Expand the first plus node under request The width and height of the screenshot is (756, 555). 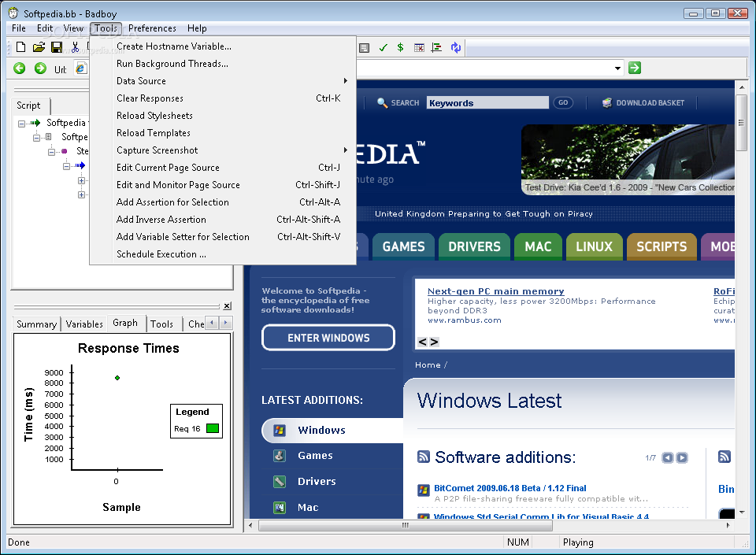coord(81,180)
